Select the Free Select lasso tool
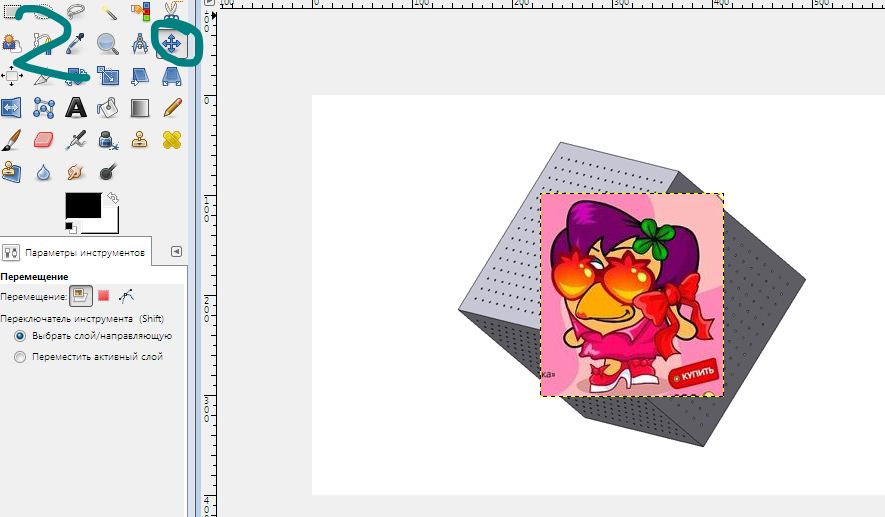The width and height of the screenshot is (885, 517). pos(75,10)
